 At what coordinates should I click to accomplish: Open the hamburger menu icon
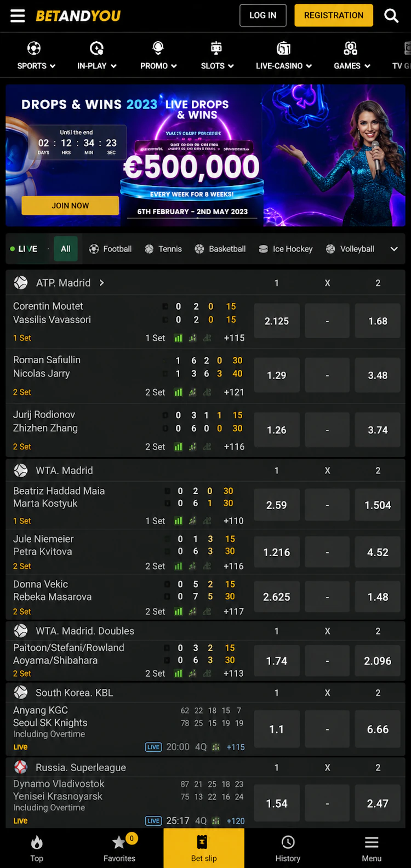coord(18,15)
